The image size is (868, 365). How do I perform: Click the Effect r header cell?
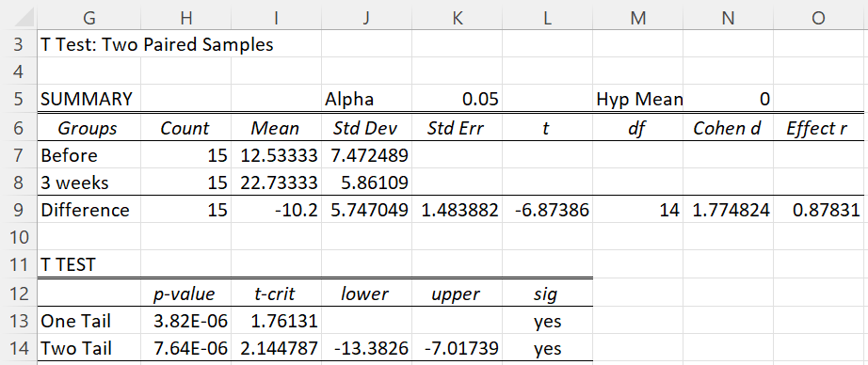point(818,128)
